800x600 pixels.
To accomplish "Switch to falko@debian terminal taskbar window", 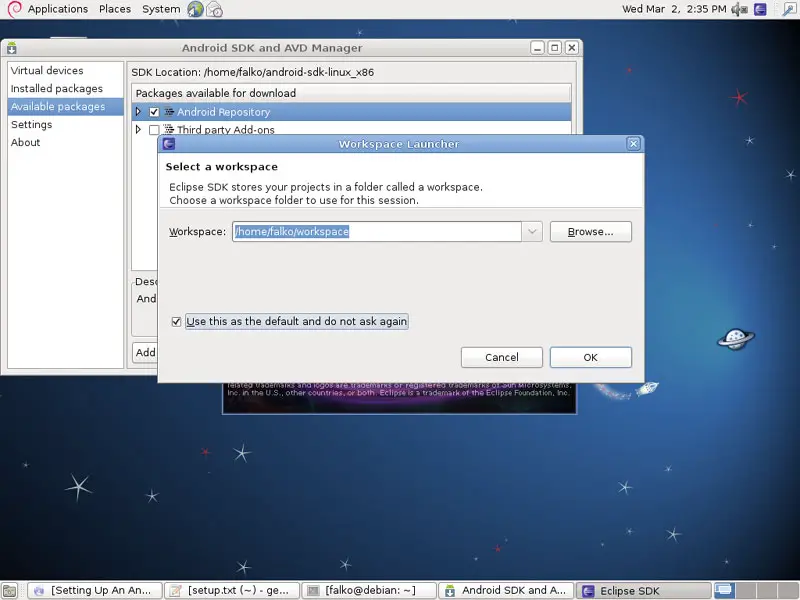I will tap(369, 590).
